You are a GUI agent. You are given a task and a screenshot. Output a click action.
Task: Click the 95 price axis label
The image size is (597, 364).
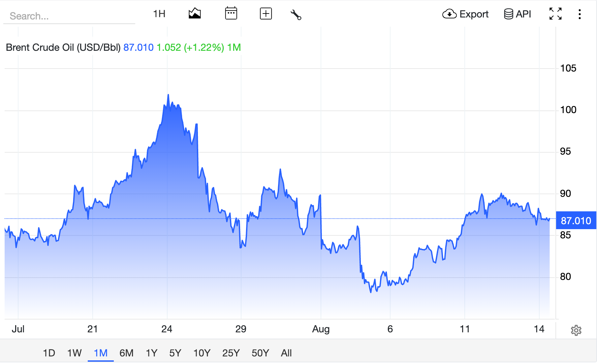pyautogui.click(x=565, y=151)
